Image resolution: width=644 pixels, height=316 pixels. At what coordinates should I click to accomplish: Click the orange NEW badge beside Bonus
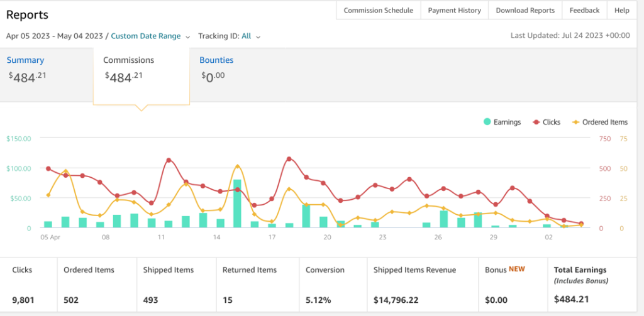tap(516, 269)
